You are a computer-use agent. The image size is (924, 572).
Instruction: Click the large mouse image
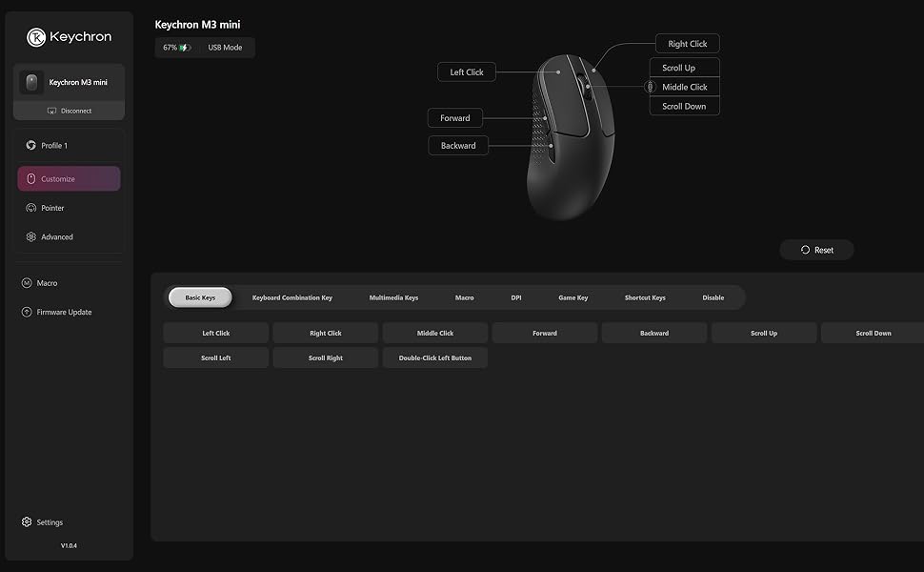(x=571, y=137)
